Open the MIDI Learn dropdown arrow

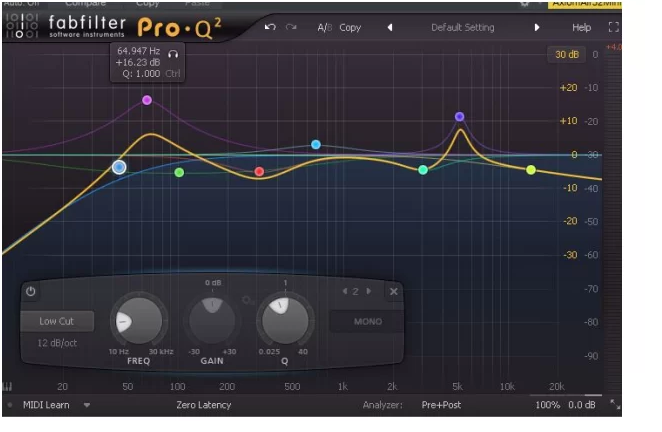click(x=87, y=405)
